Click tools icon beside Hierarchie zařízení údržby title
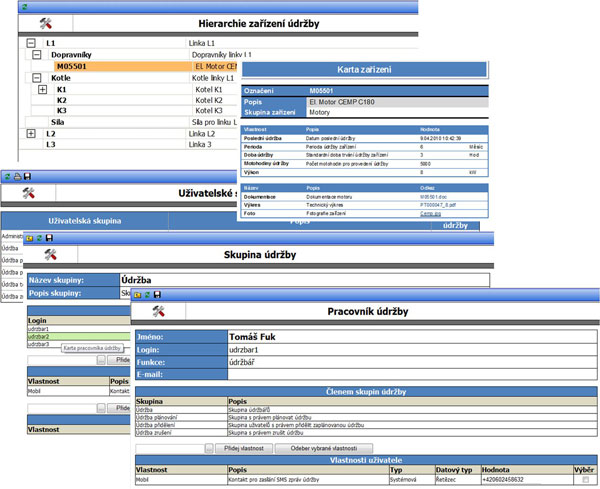The image size is (600, 489). click(x=46, y=23)
